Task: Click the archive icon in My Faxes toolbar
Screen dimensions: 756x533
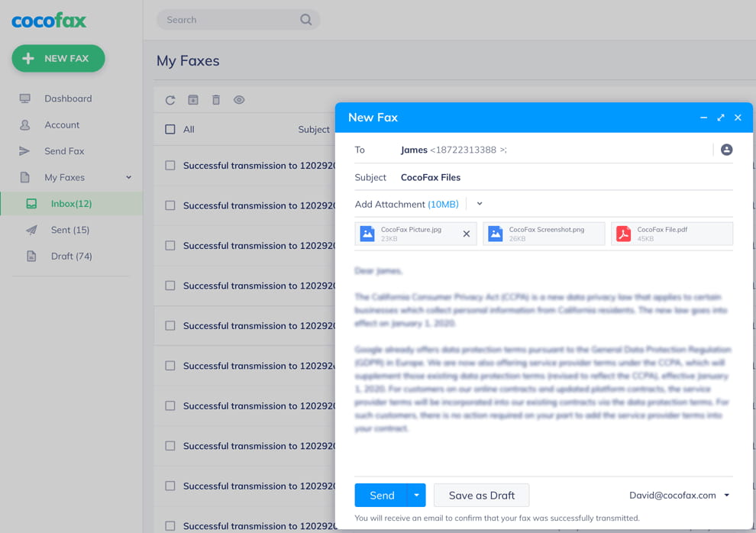Action: point(193,100)
